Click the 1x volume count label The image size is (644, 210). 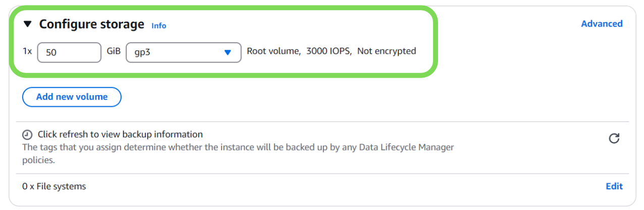click(x=27, y=51)
